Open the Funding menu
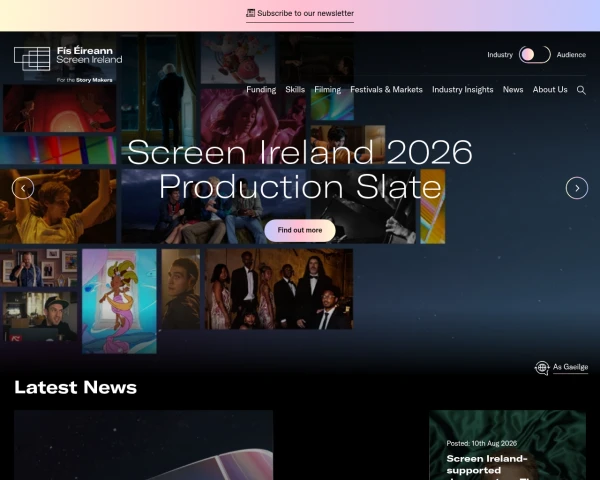The width and height of the screenshot is (600, 480). coord(261,90)
